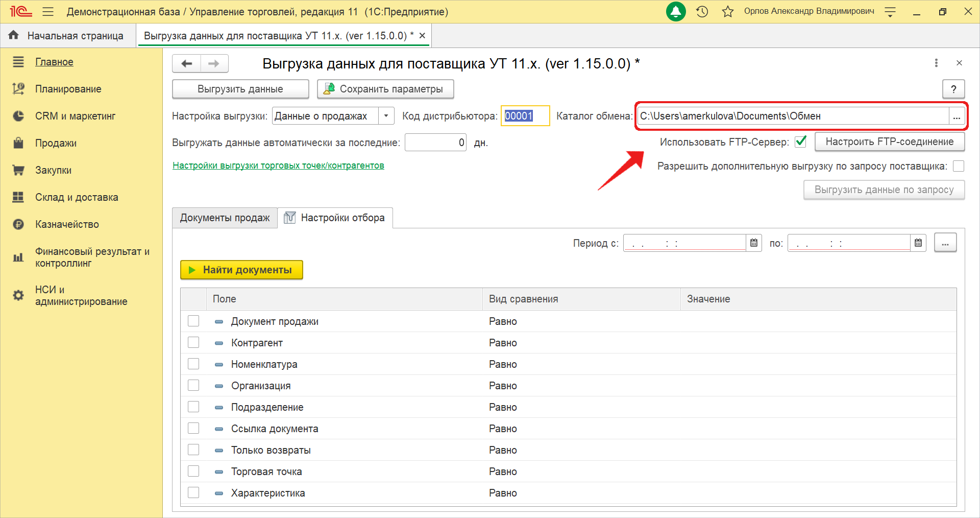
Task: Click the Выгрузить данные button
Action: (240, 89)
